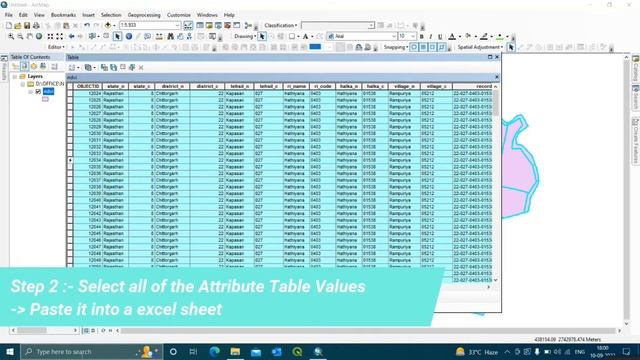The height and width of the screenshot is (360, 640).
Task: Click the village_n column header
Action: [404, 87]
